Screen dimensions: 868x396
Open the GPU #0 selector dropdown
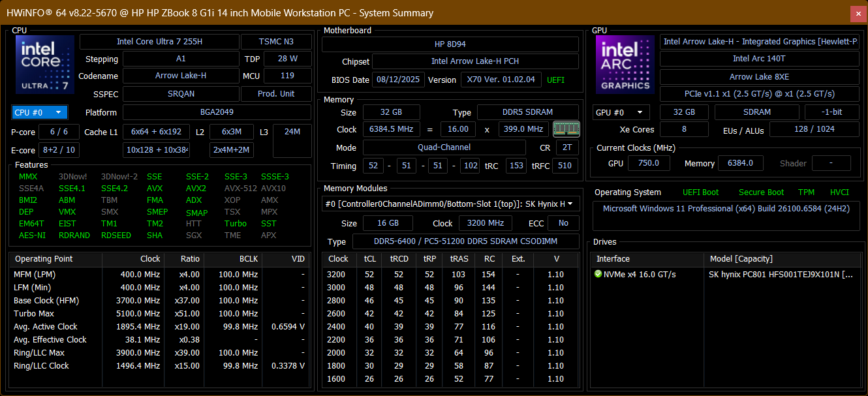coord(621,112)
